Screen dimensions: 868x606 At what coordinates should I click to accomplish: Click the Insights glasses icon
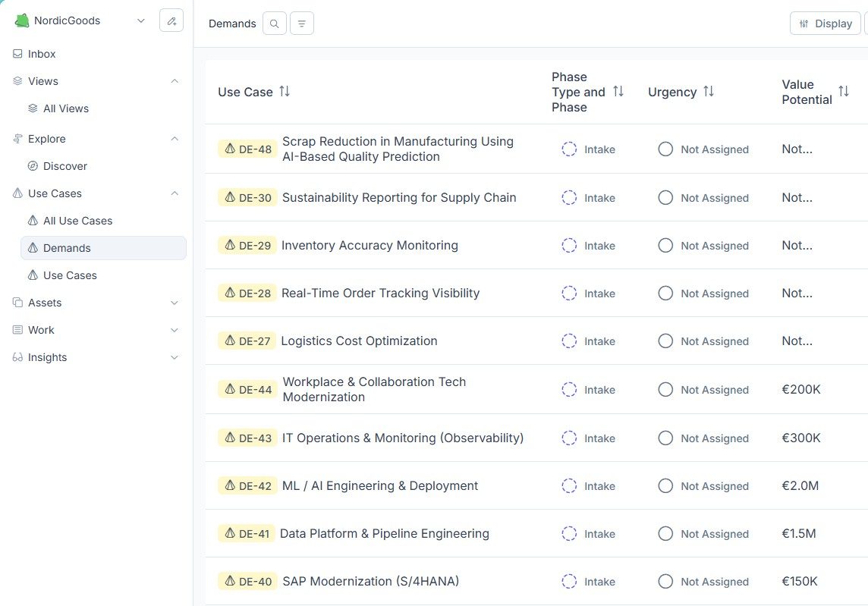17,357
